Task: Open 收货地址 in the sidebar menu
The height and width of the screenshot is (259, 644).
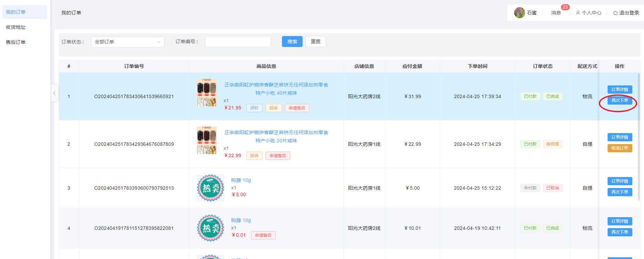Action: coord(25,27)
